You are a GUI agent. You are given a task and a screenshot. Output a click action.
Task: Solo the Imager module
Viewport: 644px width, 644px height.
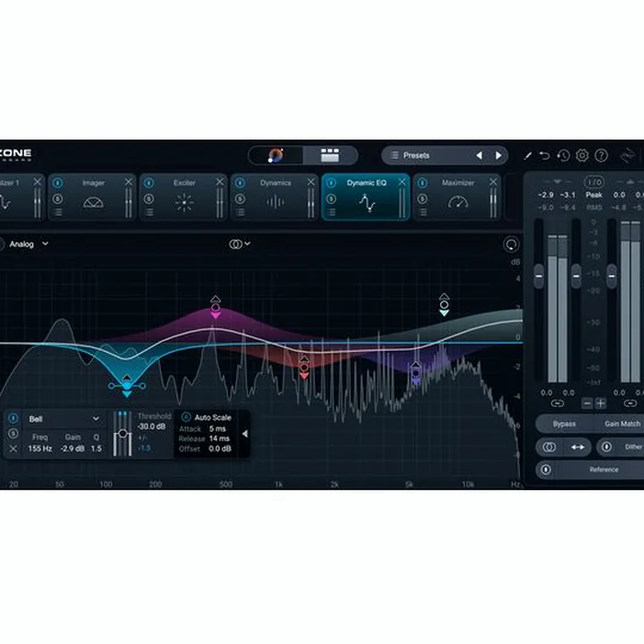point(57,199)
